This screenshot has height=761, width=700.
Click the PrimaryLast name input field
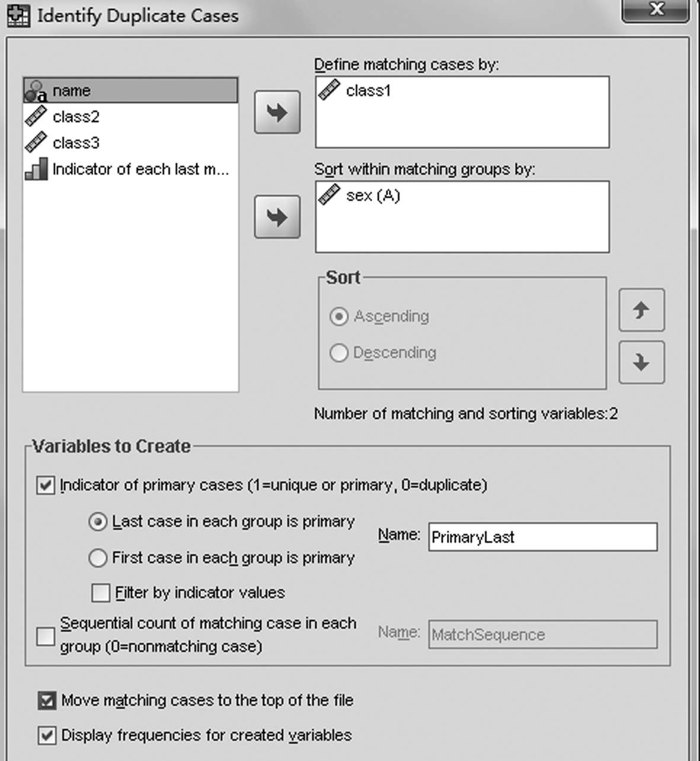(542, 537)
